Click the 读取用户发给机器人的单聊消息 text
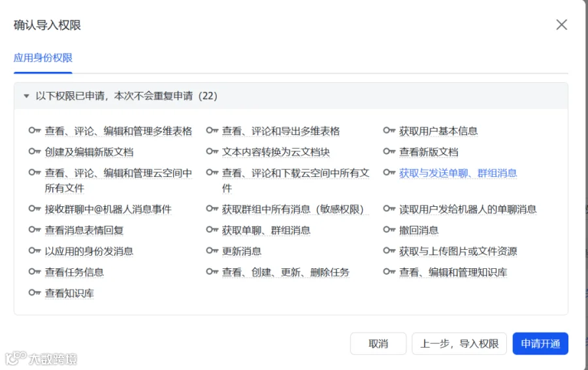 (x=468, y=209)
